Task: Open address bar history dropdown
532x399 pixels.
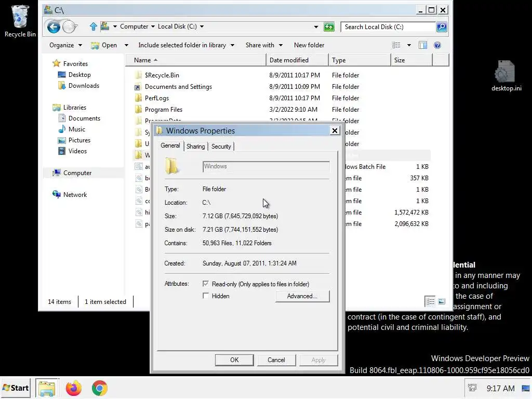Action: coord(316,27)
